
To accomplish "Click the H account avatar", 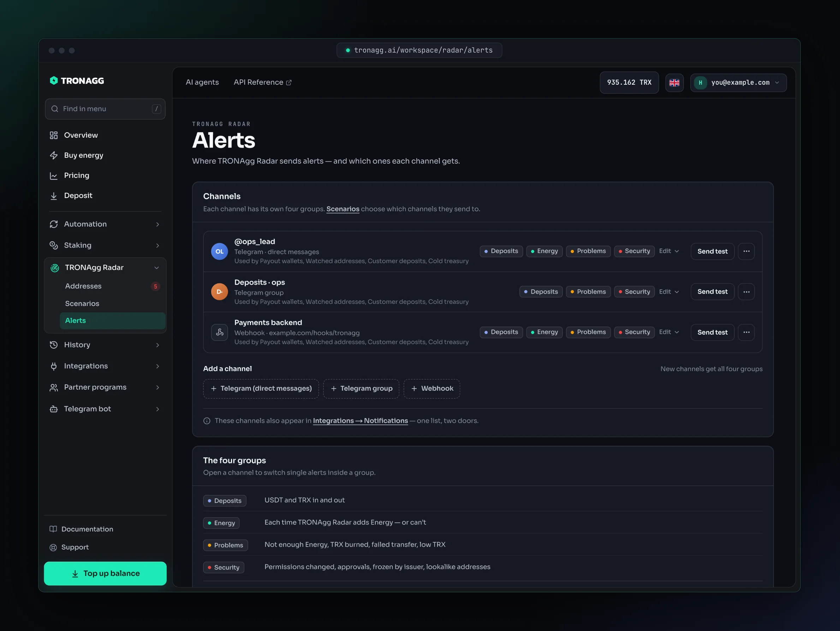I will (x=700, y=82).
